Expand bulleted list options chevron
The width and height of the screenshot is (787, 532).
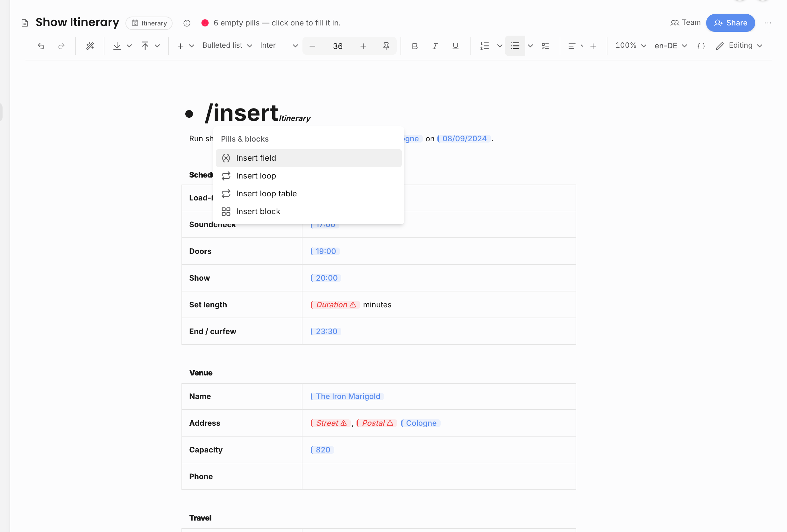[x=530, y=46]
